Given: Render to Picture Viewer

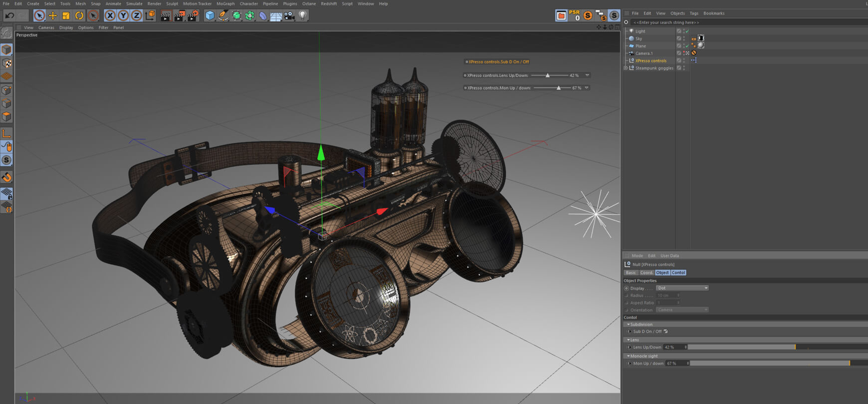Looking at the screenshot, I should point(179,15).
